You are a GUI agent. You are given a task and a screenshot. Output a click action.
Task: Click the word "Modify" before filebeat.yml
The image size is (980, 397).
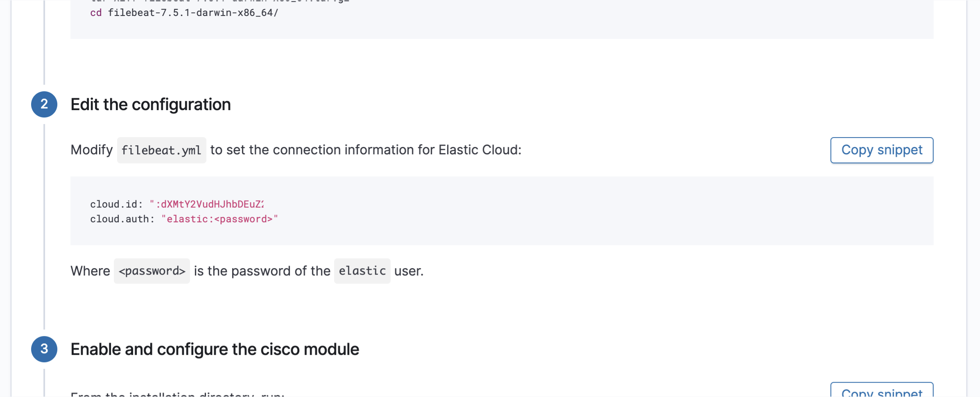coord(92,150)
